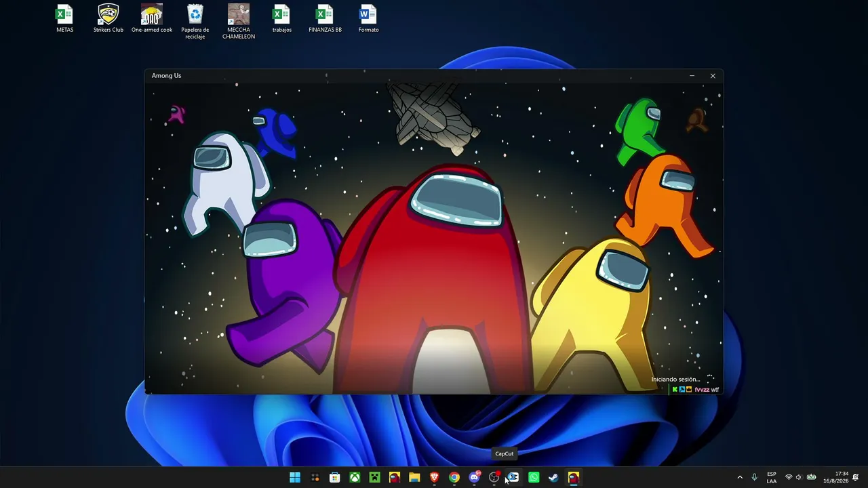This screenshot has height=488, width=868.
Task: Click the Among Us taskbar icon beside Minecraft
Action: 395,477
